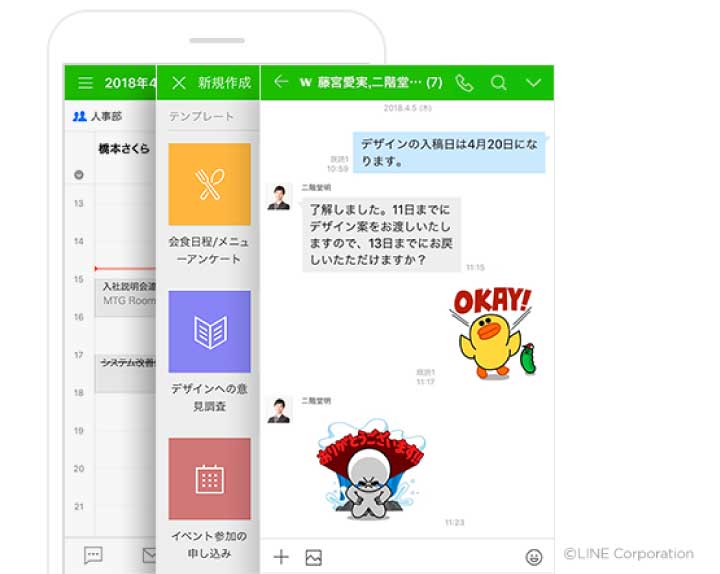Tap the テンプレート section heading
This screenshot has height=574, width=720.
coord(201,117)
